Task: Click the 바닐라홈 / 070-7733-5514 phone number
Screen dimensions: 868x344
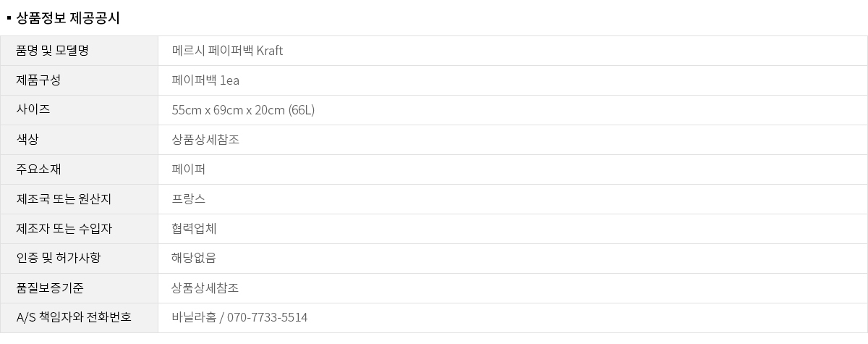Action: coord(239,318)
